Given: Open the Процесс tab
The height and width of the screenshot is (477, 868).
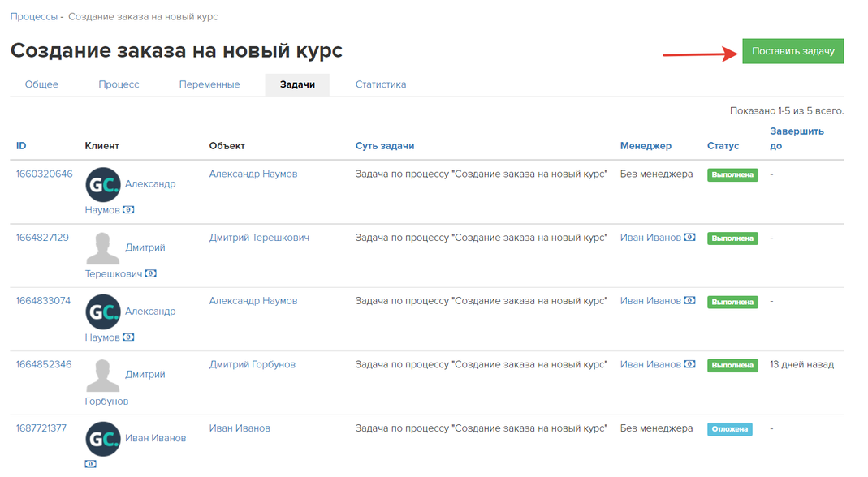Looking at the screenshot, I should point(119,84).
